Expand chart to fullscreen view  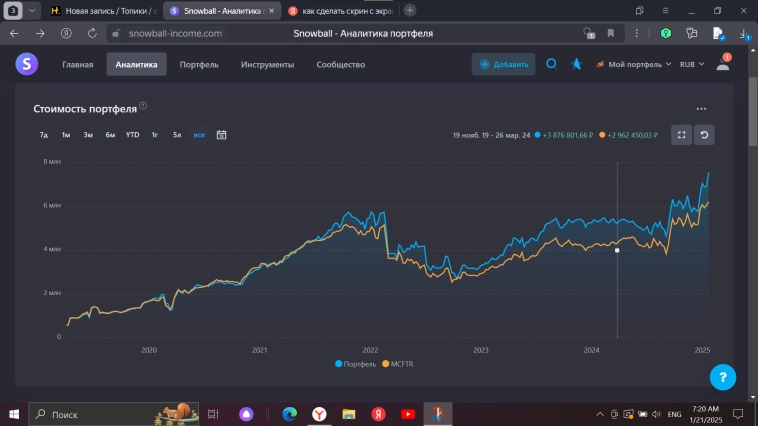click(680, 135)
